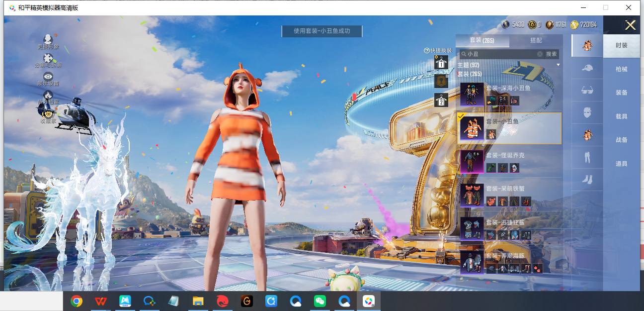
Task: Expand the 主题 (92) dropdown arrow
Action: click(x=558, y=65)
